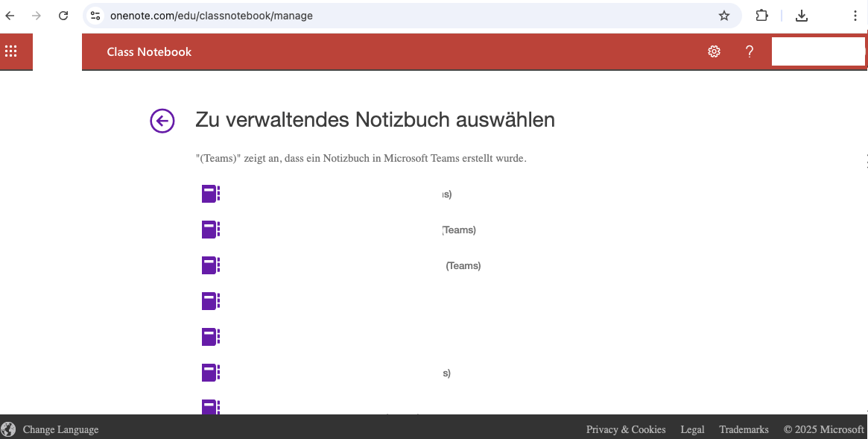
Task: Open the Microsoft 365 app launcher waffle
Action: tap(11, 51)
